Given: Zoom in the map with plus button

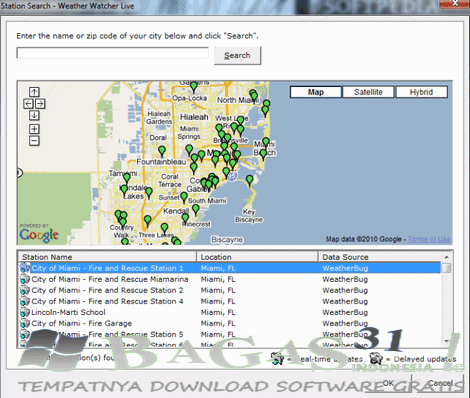Looking at the screenshot, I should 34,129.
